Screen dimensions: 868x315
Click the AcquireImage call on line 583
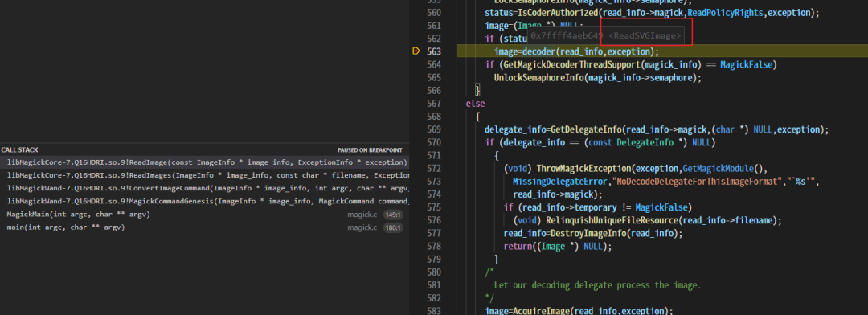point(543,310)
